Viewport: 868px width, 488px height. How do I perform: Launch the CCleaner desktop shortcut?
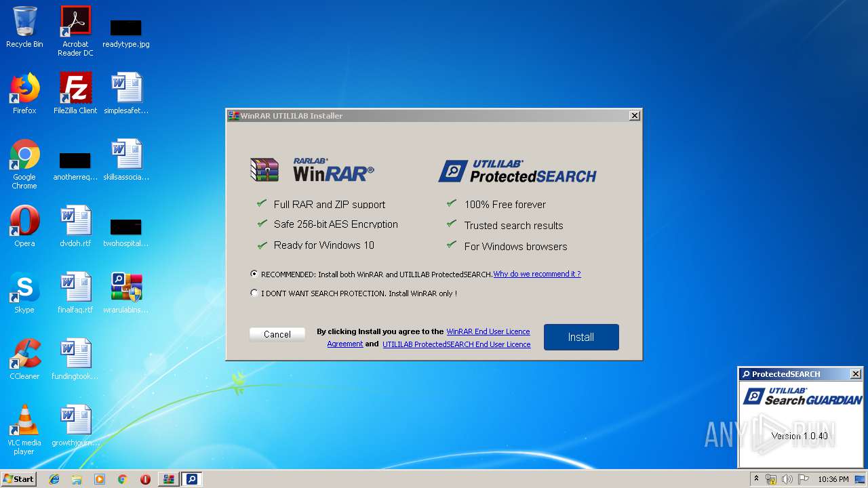[x=24, y=359]
